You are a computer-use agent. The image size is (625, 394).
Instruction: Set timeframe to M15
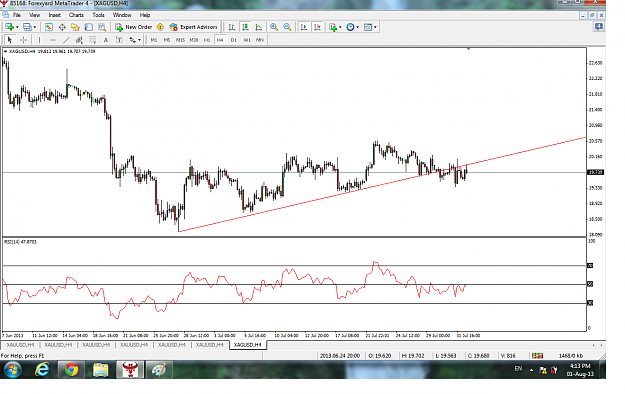tap(180, 40)
